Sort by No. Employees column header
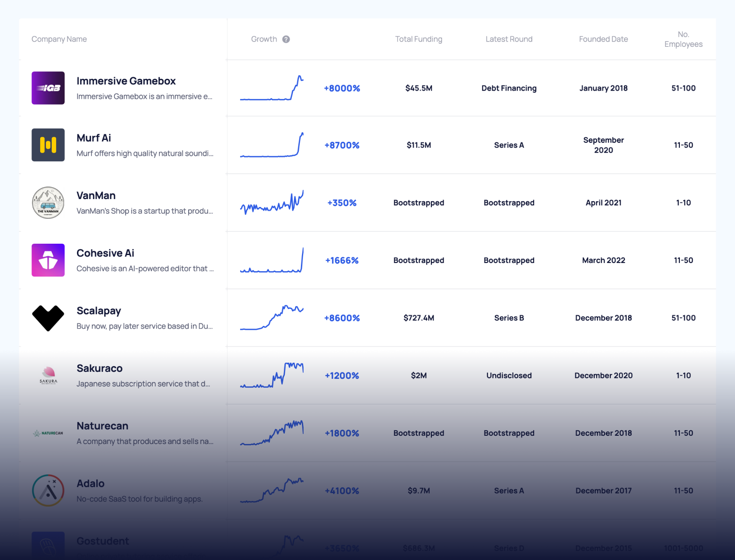 (x=683, y=39)
